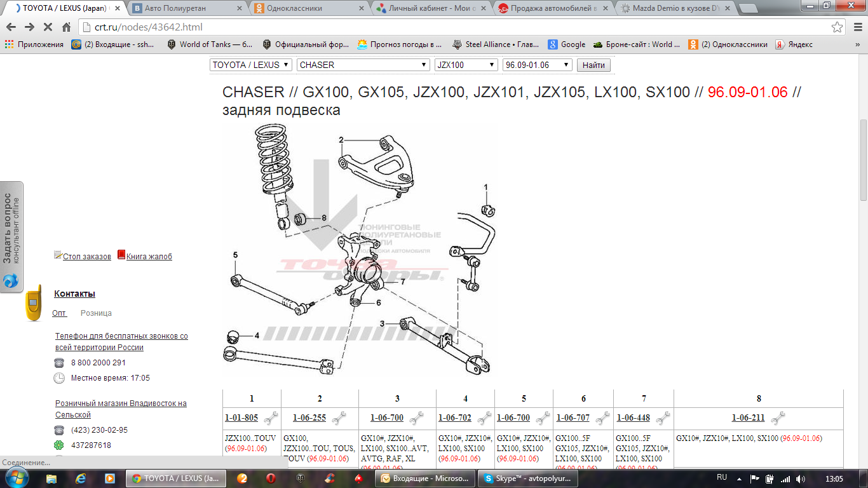Click the wrench icon next to 1-06-707
Screen dimensions: 868x488
[x=602, y=417]
